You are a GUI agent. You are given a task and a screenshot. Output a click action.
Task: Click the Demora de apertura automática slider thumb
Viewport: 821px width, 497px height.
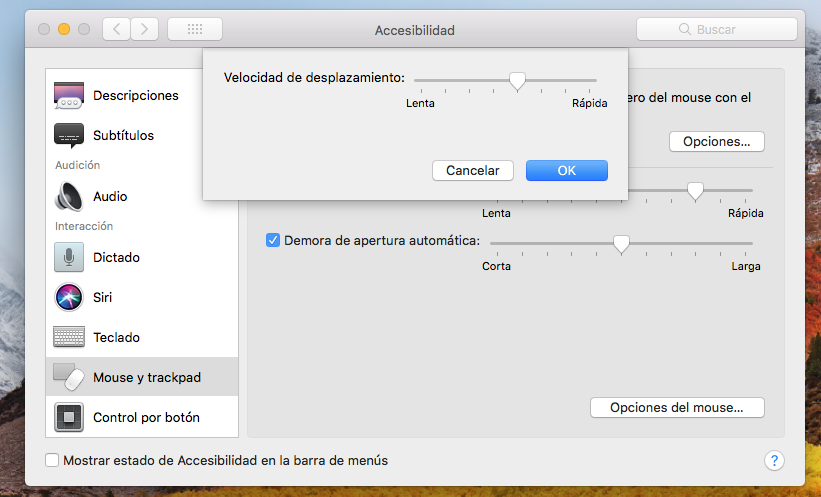[x=621, y=244]
